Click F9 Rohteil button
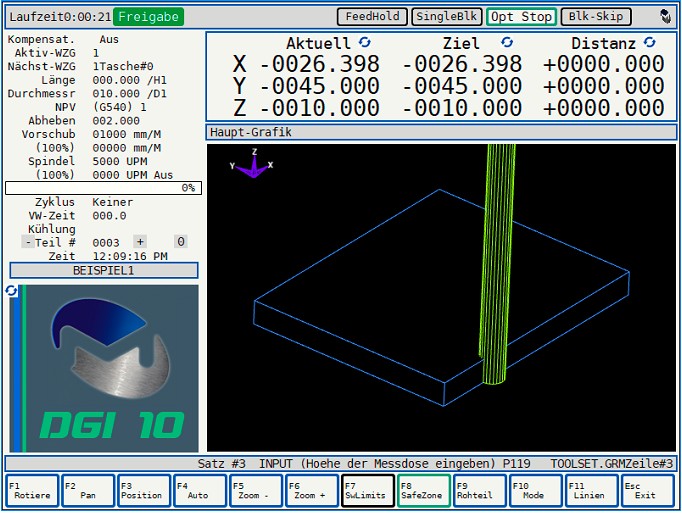The width and height of the screenshot is (682, 513). point(480,491)
